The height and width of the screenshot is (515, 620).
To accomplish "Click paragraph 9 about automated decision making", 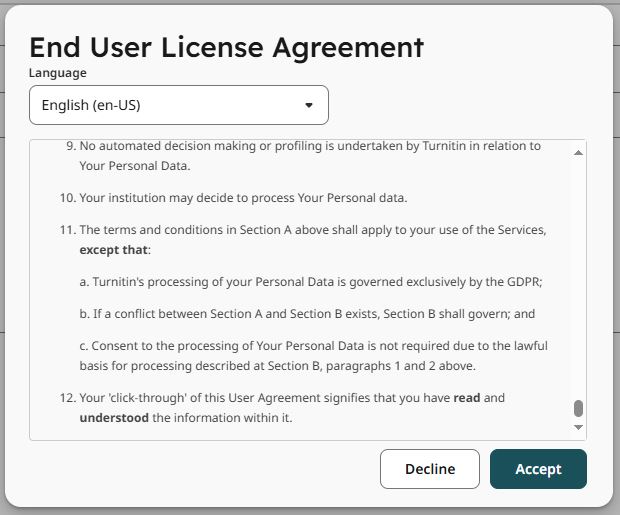I will pos(310,155).
